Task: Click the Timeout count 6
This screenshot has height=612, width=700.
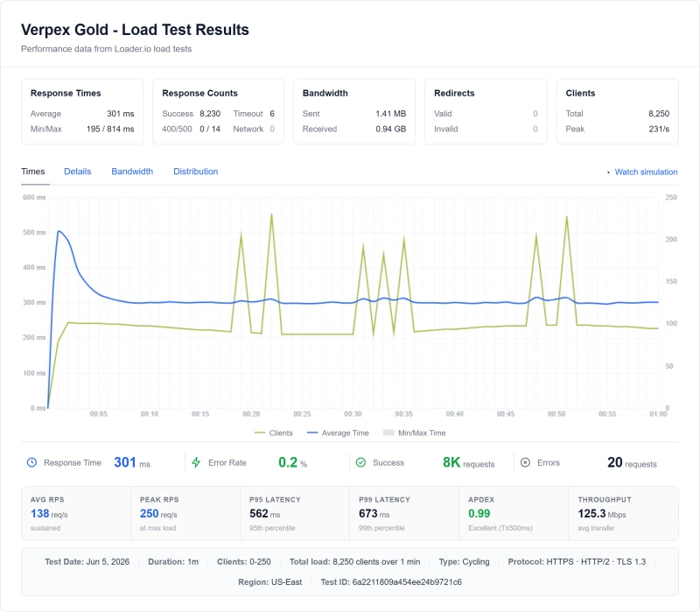Action: point(272,114)
